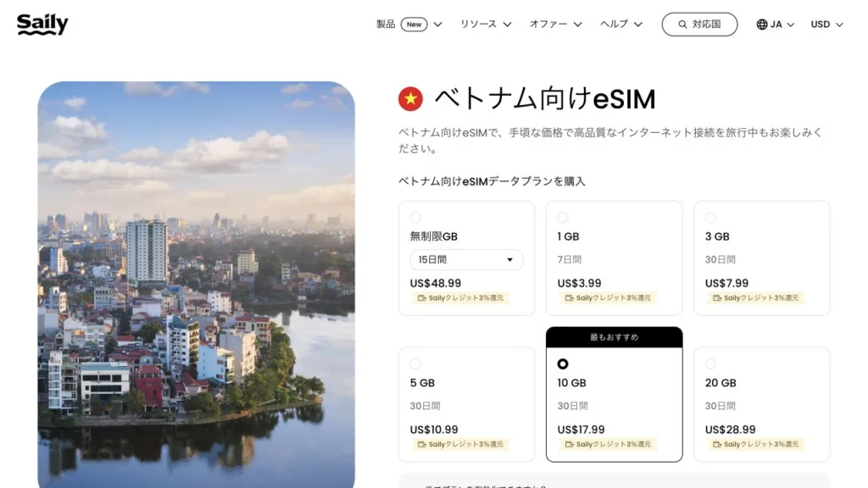Click the 対応国 search button
Screen dimensions: 868x488
(x=699, y=25)
